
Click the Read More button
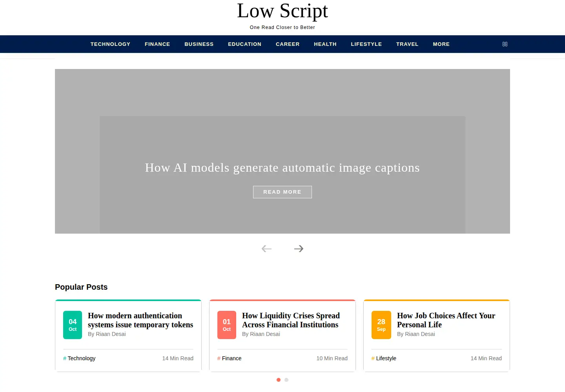[282, 192]
